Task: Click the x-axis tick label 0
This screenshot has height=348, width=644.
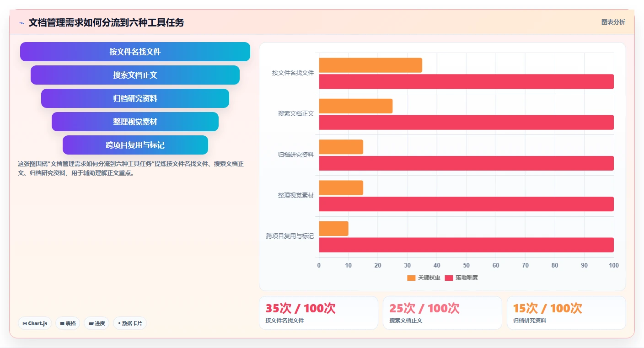Action: pyautogui.click(x=319, y=265)
